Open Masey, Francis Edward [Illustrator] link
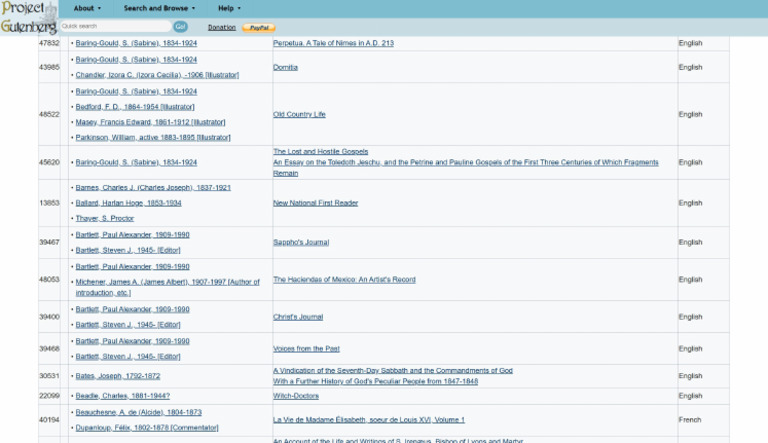The width and height of the screenshot is (768, 443). coord(150,122)
